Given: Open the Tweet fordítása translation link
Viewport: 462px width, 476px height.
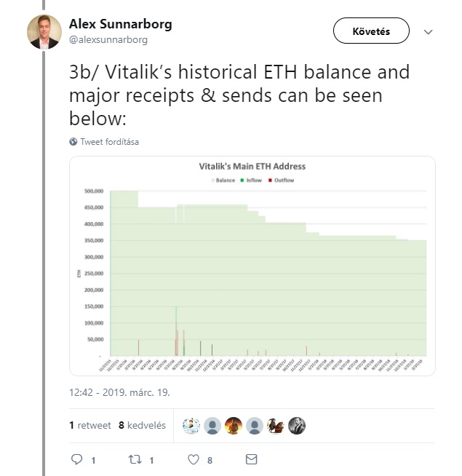Looking at the screenshot, I should click(x=110, y=142).
